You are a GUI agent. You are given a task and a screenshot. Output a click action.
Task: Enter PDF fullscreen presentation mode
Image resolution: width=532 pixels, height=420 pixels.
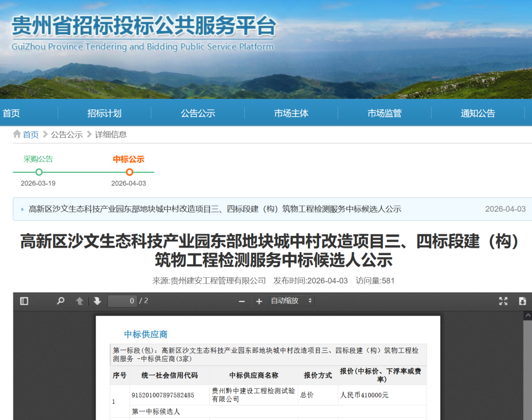503,301
